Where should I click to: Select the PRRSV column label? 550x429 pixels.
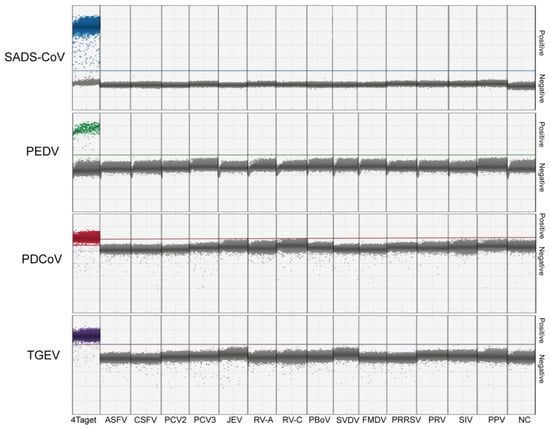406,420
